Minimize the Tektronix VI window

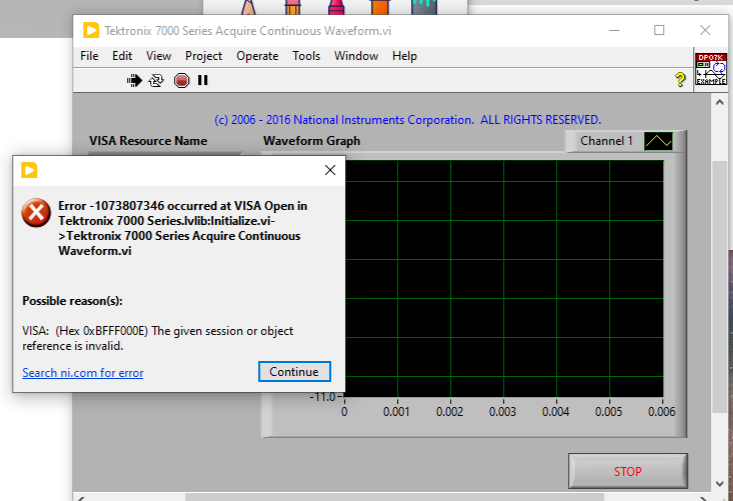(x=614, y=30)
